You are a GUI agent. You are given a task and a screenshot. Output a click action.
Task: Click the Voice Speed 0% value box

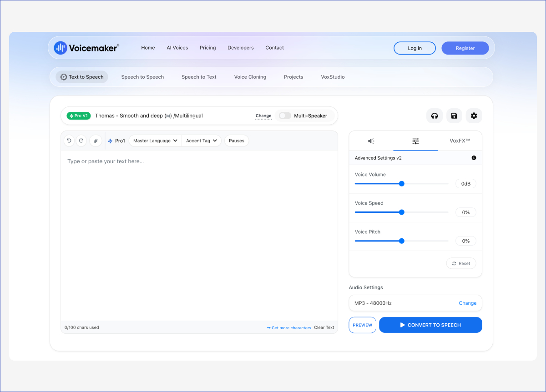coord(466,212)
